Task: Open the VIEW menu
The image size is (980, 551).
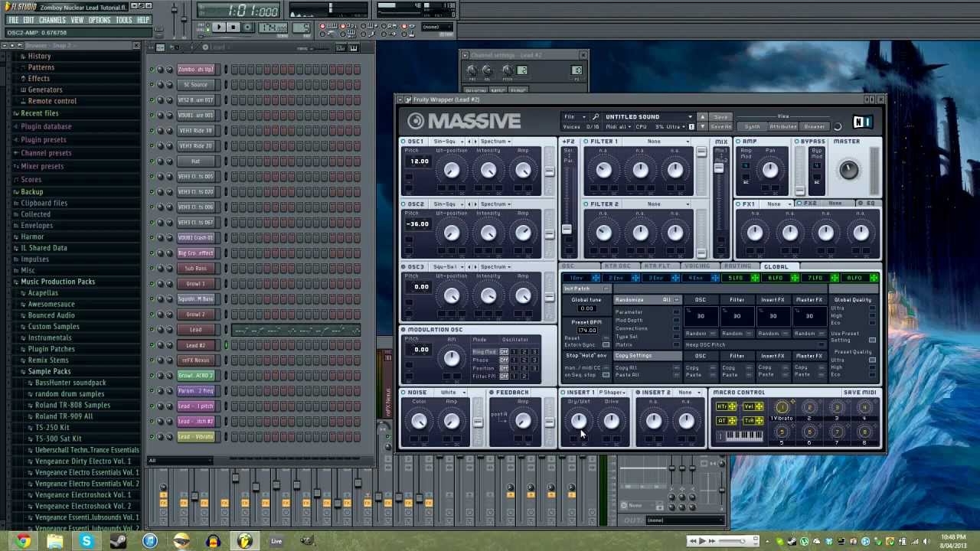Action: pos(77,20)
